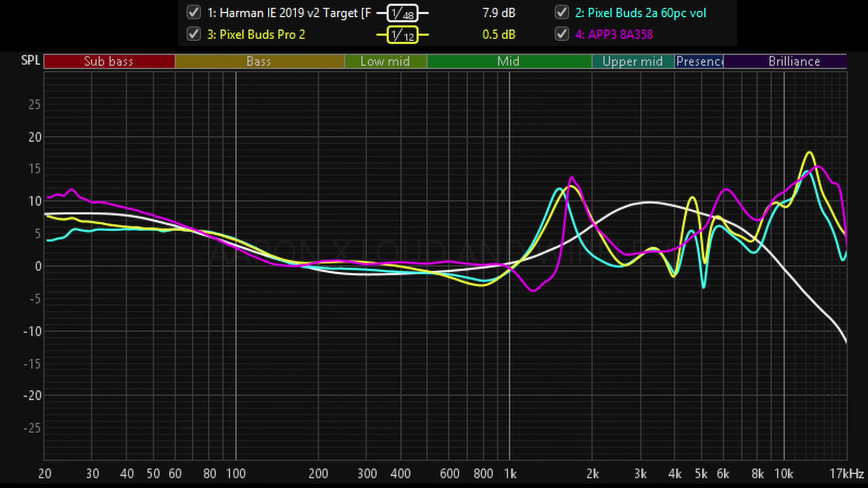
Task: Toggle the APP3 8A358 checkbox
Action: [x=562, y=34]
